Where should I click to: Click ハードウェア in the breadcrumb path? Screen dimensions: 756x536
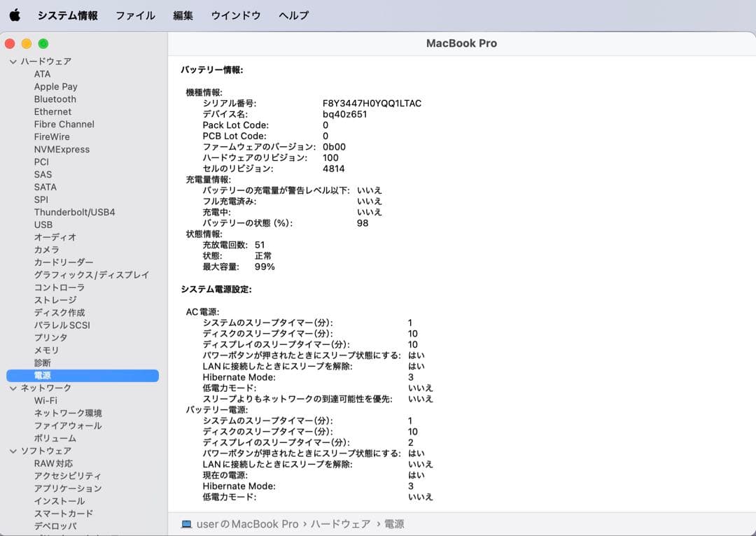pos(340,524)
